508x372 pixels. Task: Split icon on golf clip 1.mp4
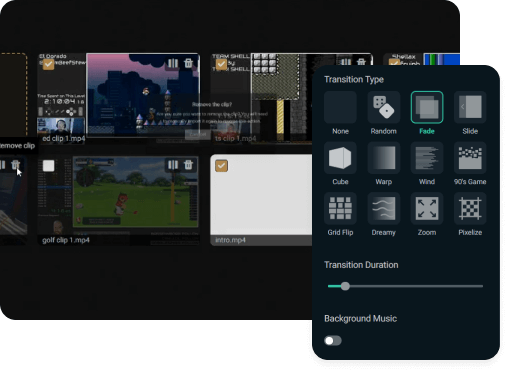[x=173, y=165]
